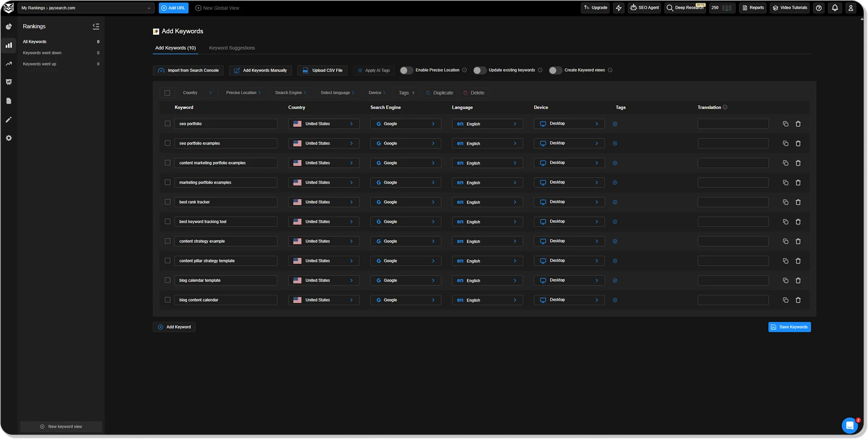Image resolution: width=868 pixels, height=439 pixels.
Task: Collapse the Rankings sidebar panel
Action: 96,27
